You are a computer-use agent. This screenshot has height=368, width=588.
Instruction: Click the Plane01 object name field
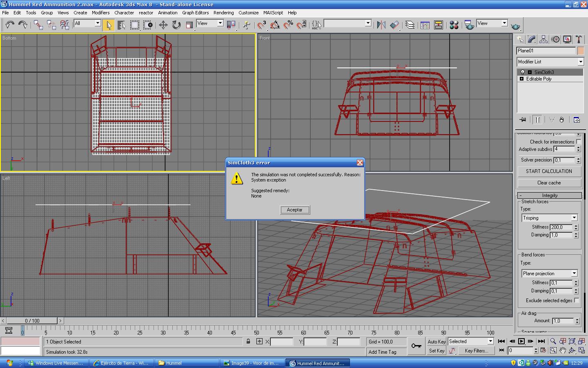point(546,51)
